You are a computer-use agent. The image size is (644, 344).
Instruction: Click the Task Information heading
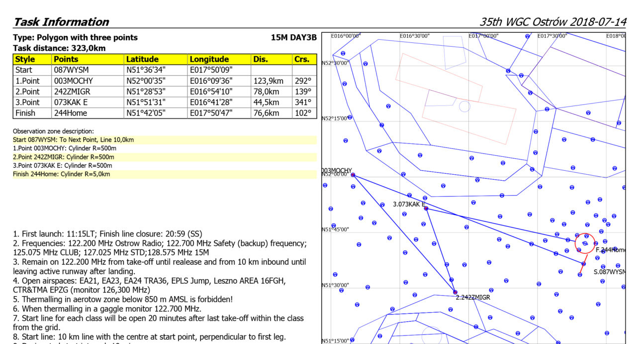point(61,22)
